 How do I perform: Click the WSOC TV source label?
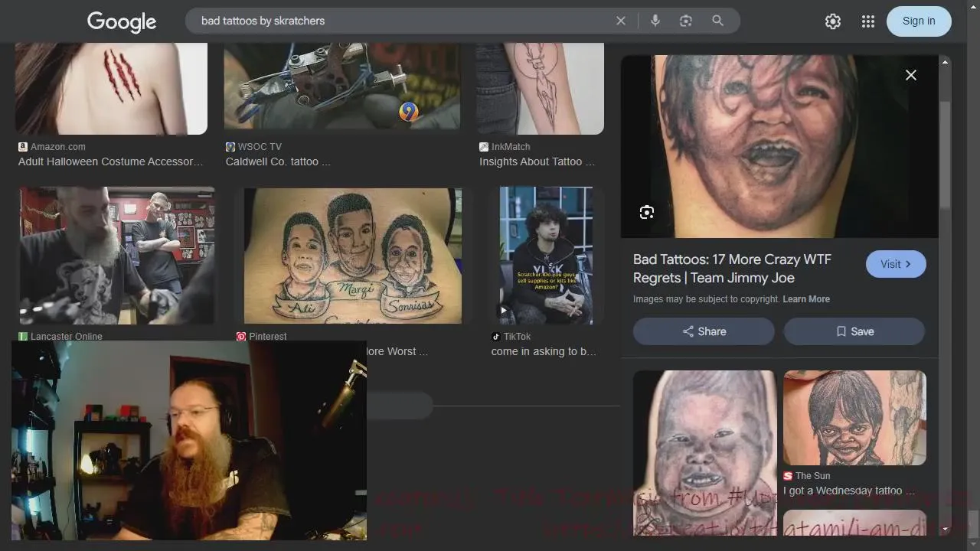tap(253, 147)
